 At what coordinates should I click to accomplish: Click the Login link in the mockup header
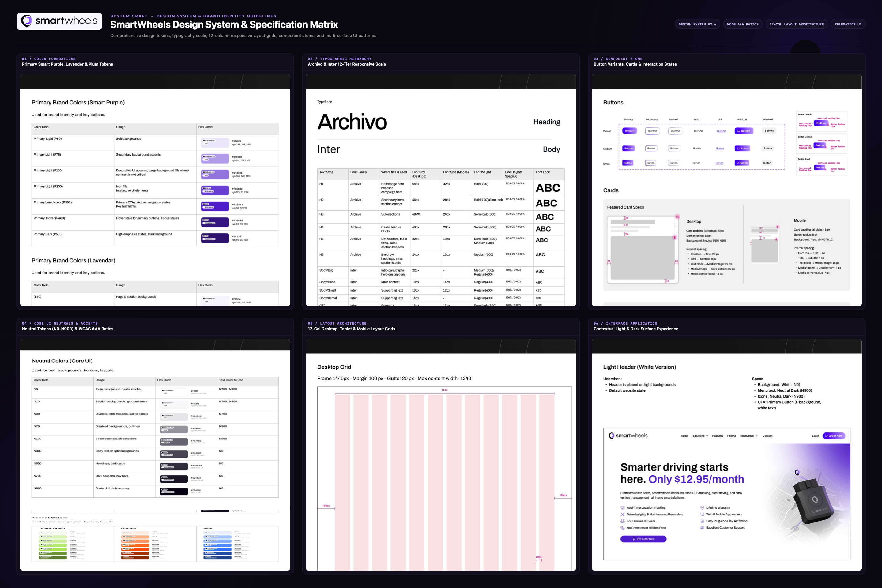(x=816, y=436)
